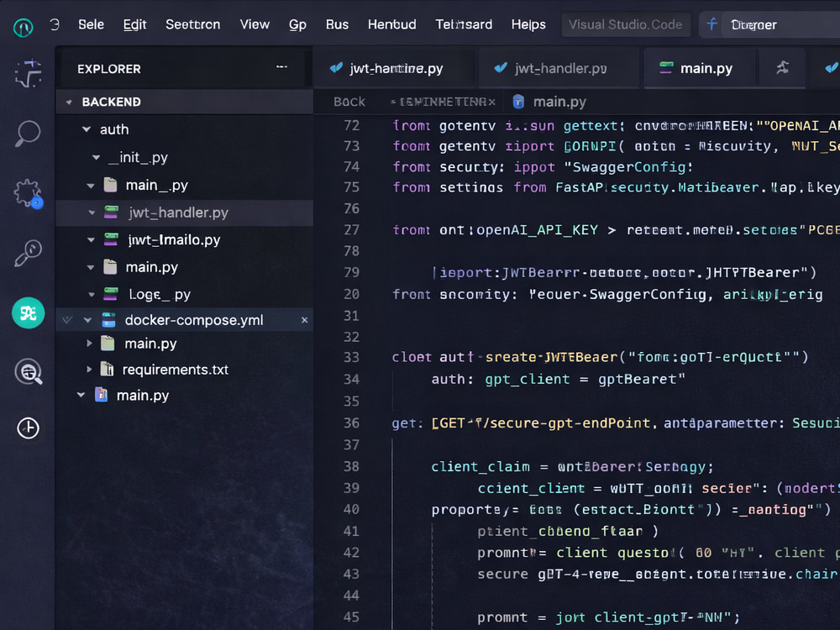Open main_.py in the explorer
The height and width of the screenshot is (630, 840).
click(x=156, y=186)
